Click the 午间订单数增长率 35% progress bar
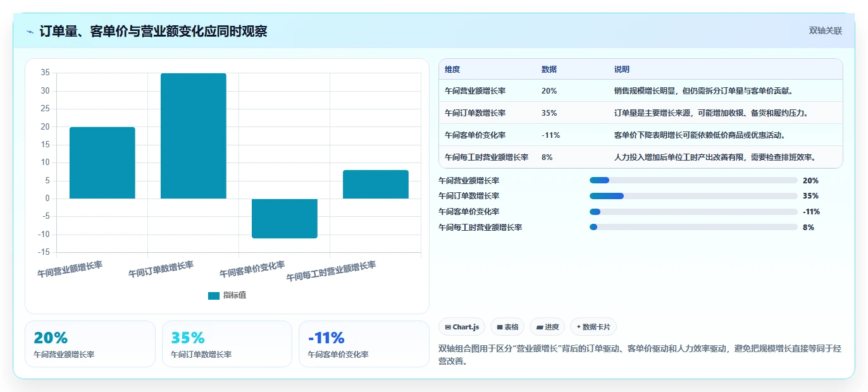This screenshot has height=392, width=868. coord(693,196)
